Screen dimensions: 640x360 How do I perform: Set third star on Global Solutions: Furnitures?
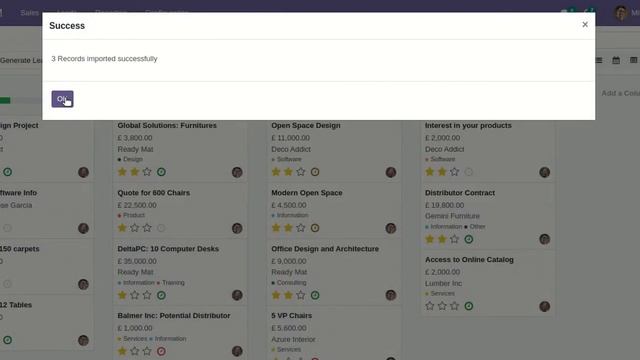[x=147, y=172]
